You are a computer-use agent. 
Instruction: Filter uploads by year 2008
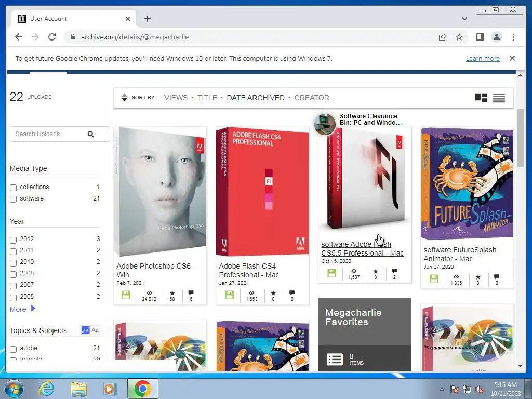click(13, 274)
